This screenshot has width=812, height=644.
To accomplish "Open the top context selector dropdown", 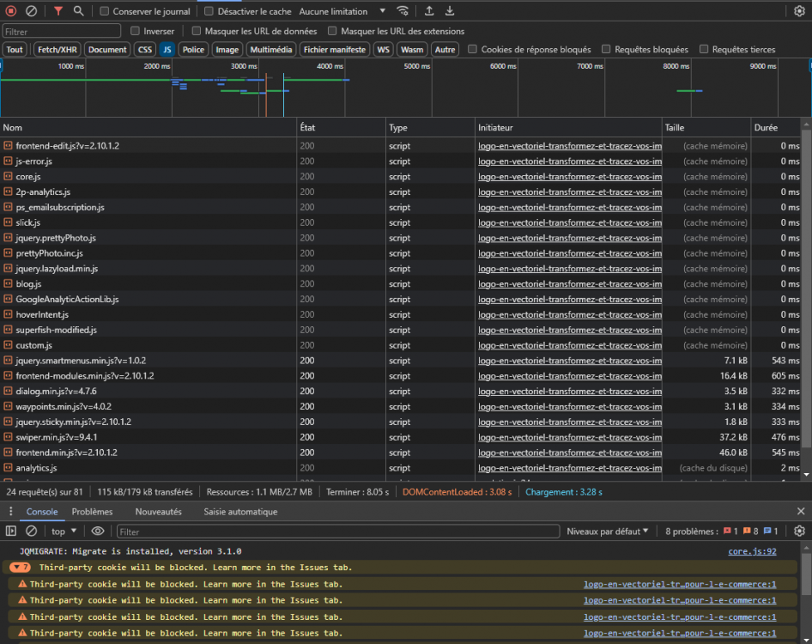I will tap(64, 532).
